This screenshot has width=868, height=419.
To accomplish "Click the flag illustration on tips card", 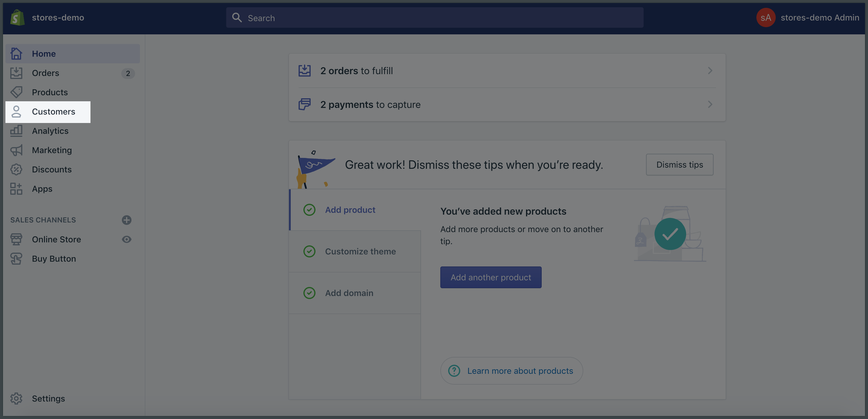I will (316, 169).
